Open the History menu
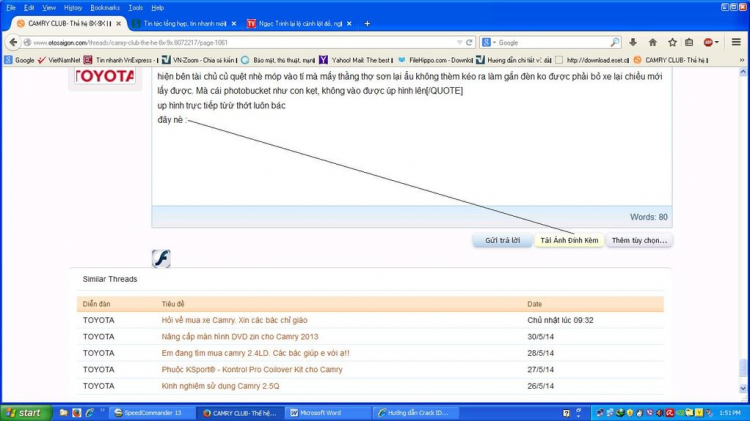This screenshot has height=421, width=750. click(x=73, y=8)
